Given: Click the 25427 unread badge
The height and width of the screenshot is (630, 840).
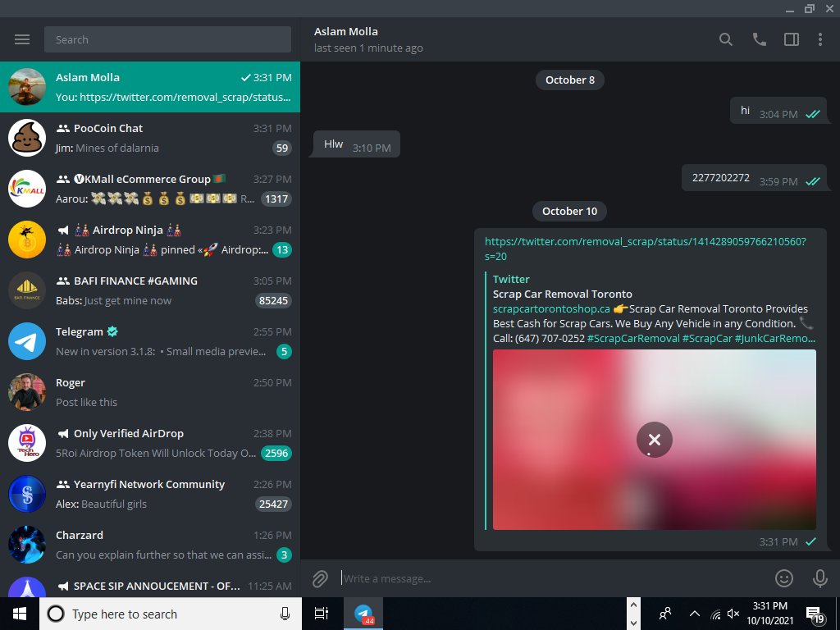Looking at the screenshot, I should [x=273, y=504].
